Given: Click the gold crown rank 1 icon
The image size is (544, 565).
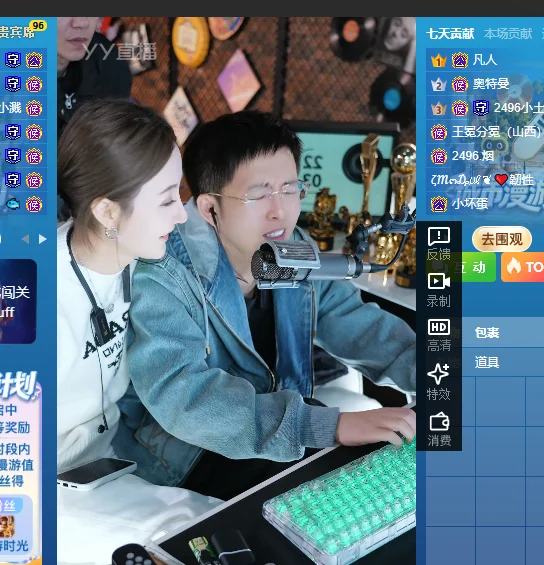Looking at the screenshot, I should tap(438, 61).
